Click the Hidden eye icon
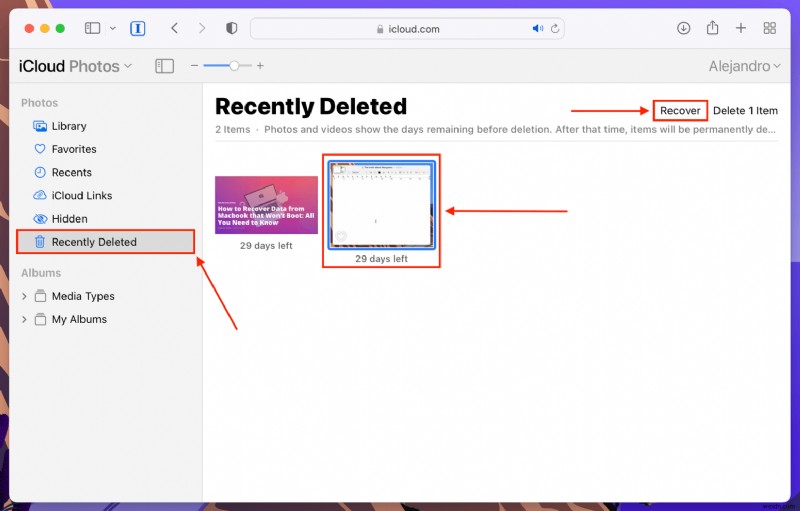This screenshot has width=800, height=511. (x=40, y=219)
